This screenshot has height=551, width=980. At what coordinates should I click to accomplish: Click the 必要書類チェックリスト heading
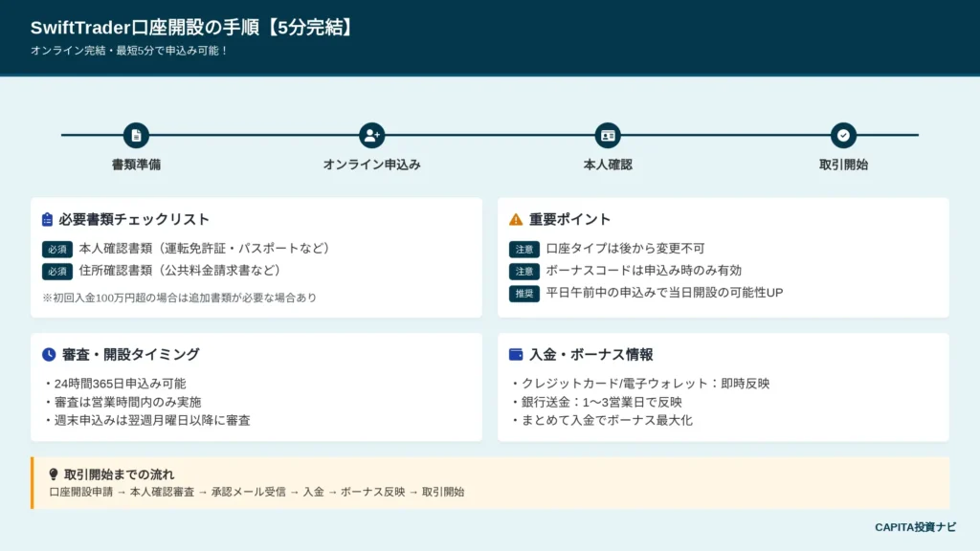134,219
